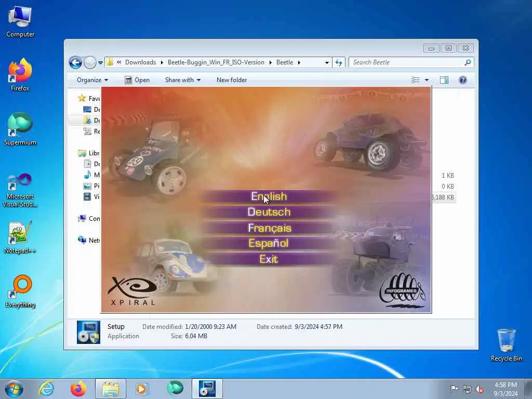Click New folder in toolbar
Image resolution: width=532 pixels, height=399 pixels.
(232, 80)
